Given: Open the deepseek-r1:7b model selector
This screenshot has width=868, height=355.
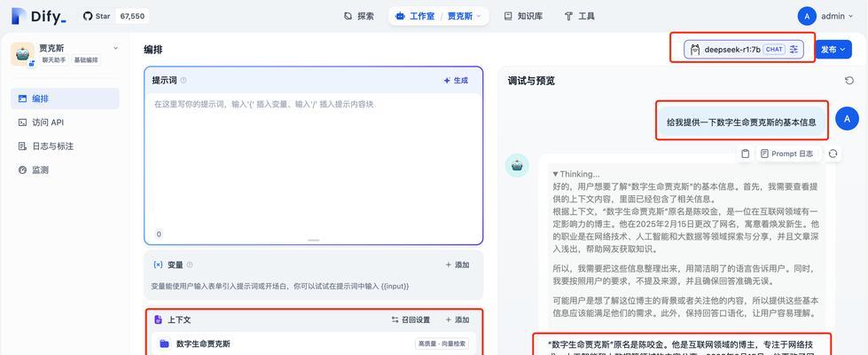Looking at the screenshot, I should coord(744,50).
